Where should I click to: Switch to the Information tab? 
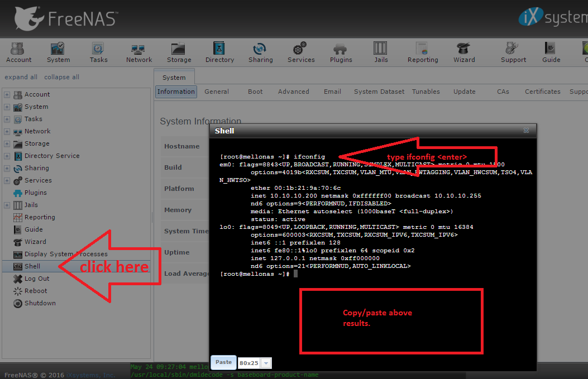pyautogui.click(x=176, y=92)
